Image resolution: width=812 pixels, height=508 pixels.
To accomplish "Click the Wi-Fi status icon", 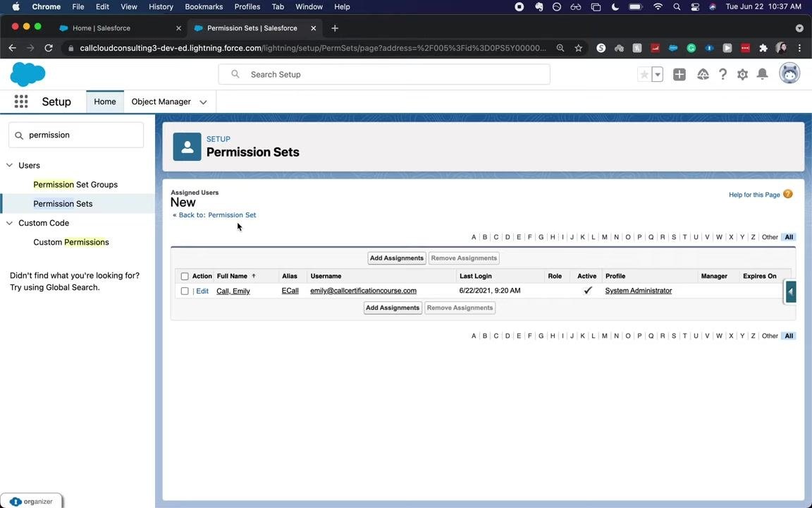I will [x=658, y=7].
